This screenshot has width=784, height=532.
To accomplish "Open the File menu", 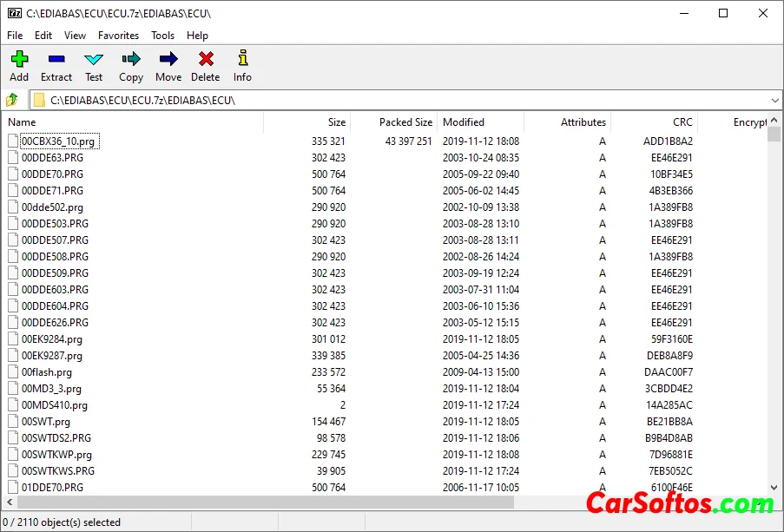I will 15,36.
